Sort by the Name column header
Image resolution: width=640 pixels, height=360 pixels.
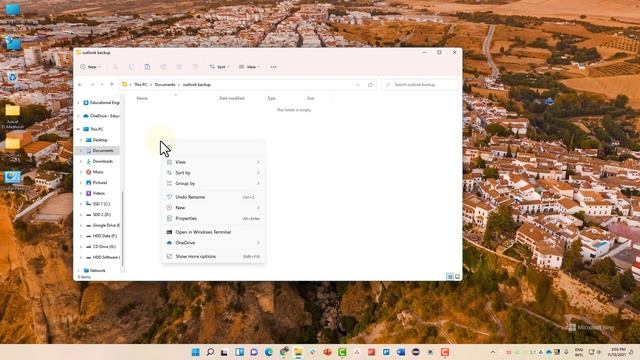[142, 98]
